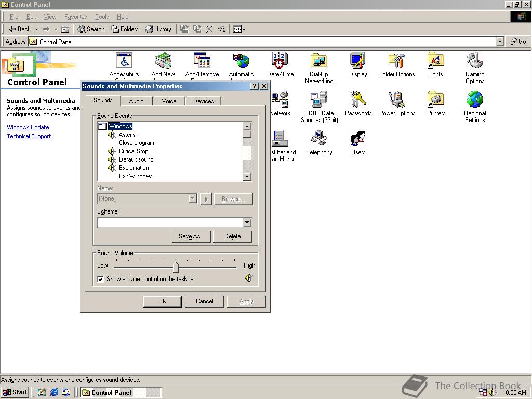
Task: Open the Back history dropdown arrow
Action: point(37,29)
